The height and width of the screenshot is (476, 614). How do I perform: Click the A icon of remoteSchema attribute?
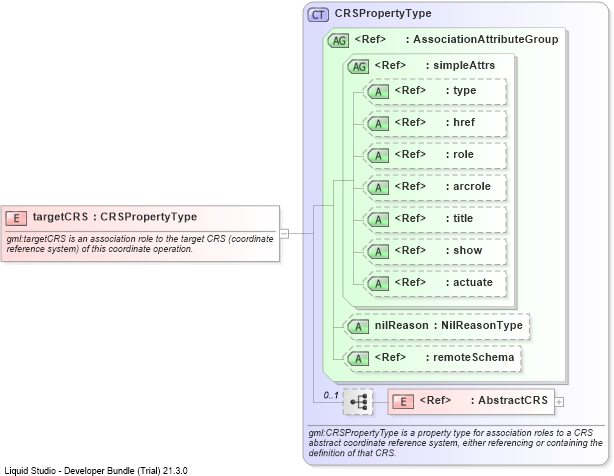click(358, 359)
